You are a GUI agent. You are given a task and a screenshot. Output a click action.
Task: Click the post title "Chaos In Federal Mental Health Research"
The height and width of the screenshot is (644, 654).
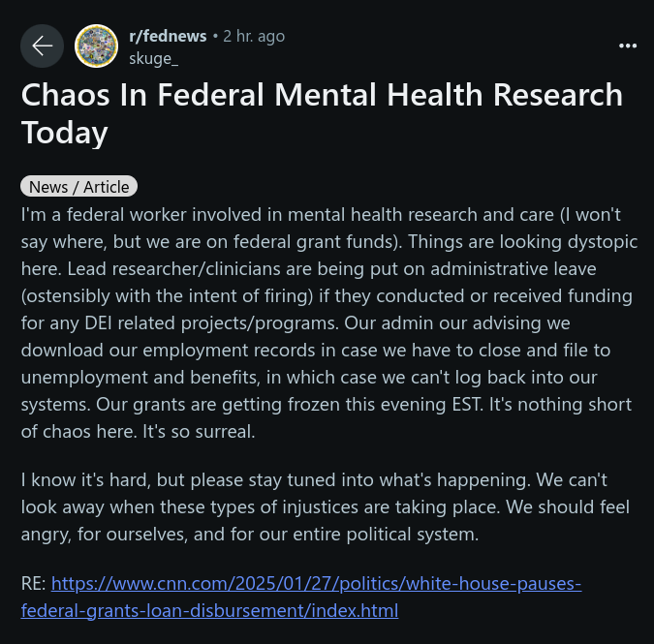click(322, 95)
